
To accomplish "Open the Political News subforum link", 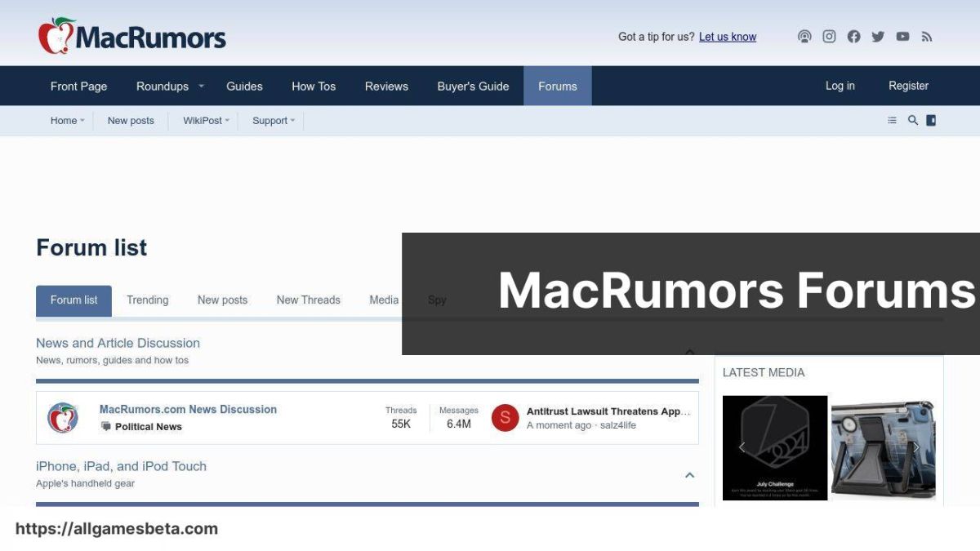I will [x=149, y=427].
